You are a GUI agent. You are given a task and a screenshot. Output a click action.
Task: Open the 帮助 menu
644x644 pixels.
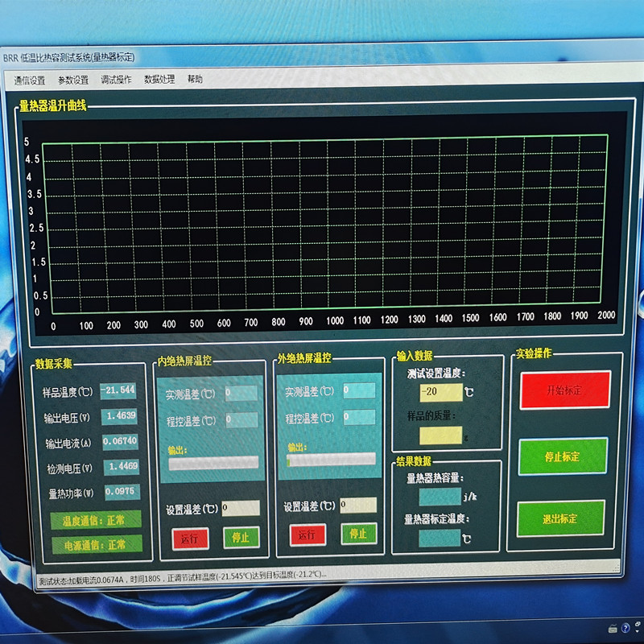[196, 79]
